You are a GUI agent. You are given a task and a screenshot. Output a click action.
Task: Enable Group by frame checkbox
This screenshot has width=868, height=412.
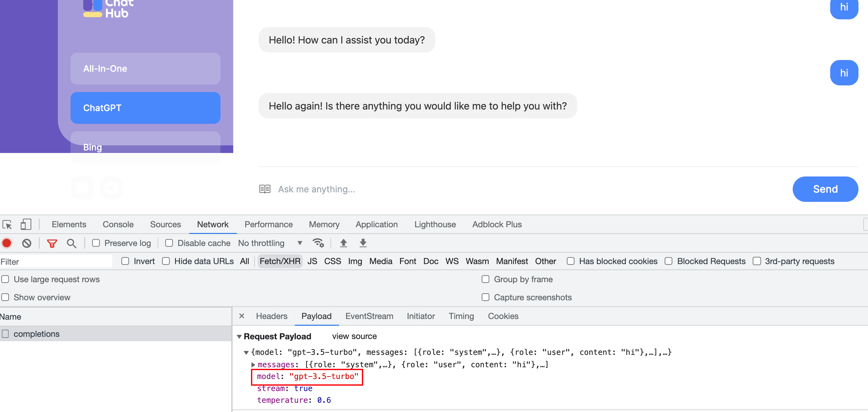pos(485,279)
